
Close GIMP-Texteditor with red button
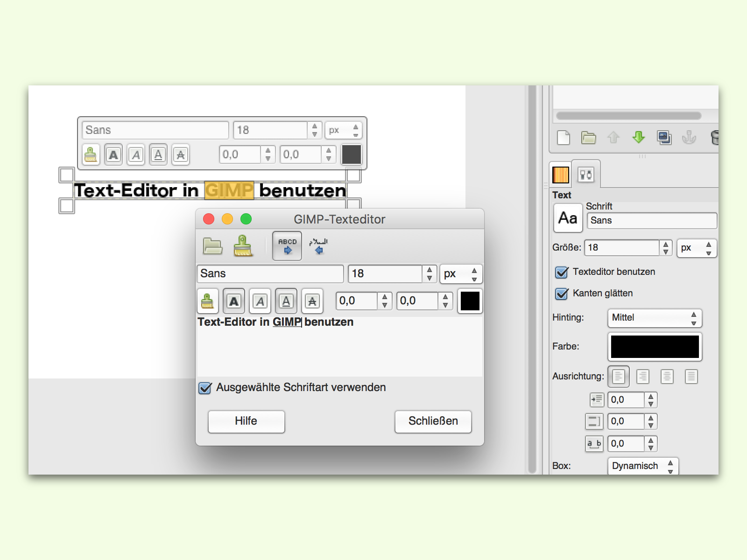209,219
